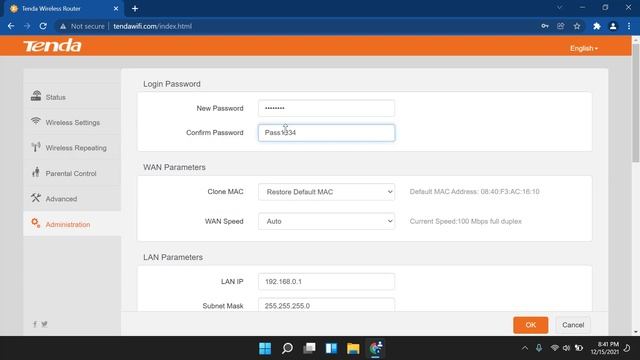Go forward in the browser
The width and height of the screenshot is (640, 360).
click(x=27, y=26)
